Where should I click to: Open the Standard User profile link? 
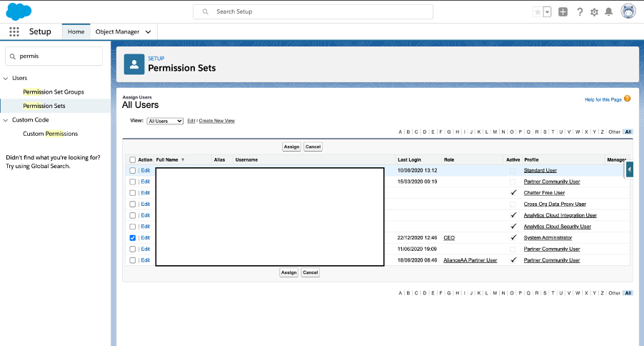540,170
